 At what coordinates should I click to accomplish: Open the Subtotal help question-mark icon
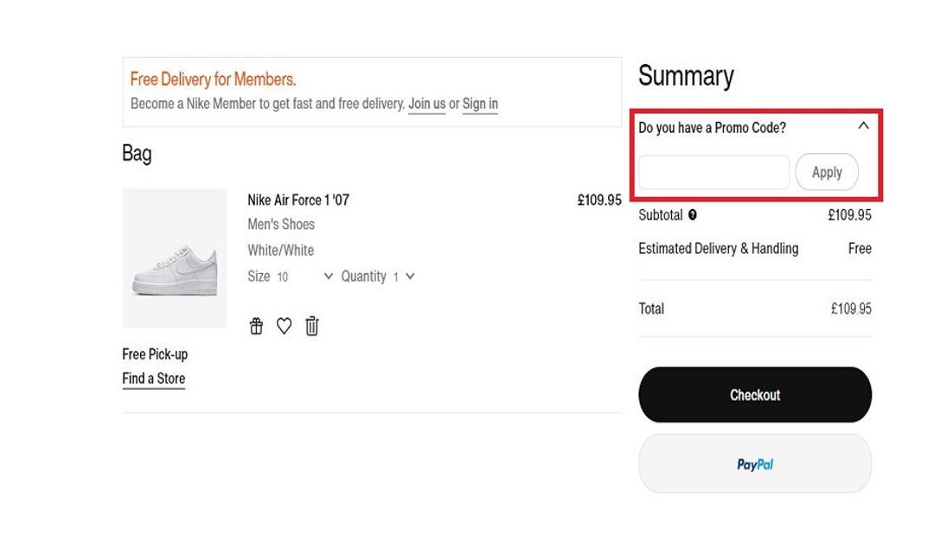(691, 215)
